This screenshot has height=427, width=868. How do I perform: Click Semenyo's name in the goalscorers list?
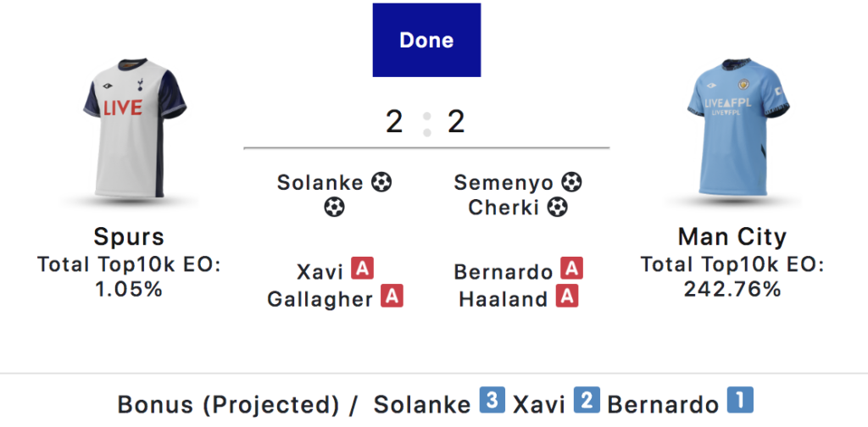point(504,182)
